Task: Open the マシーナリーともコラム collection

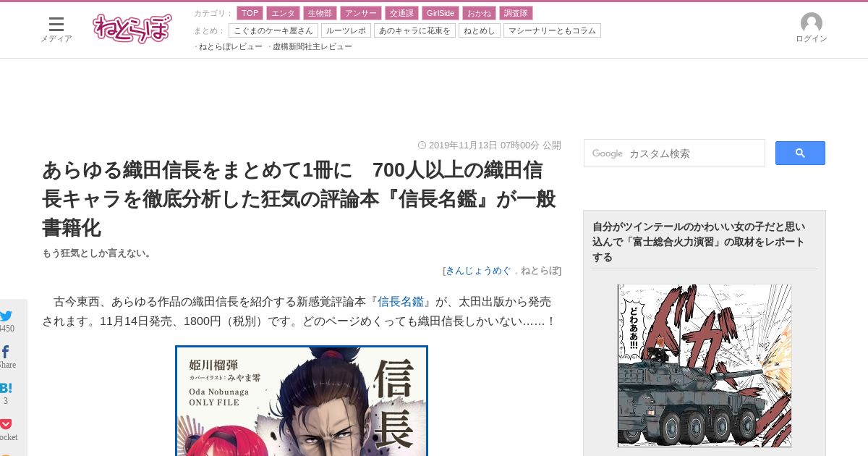Action: pyautogui.click(x=552, y=30)
